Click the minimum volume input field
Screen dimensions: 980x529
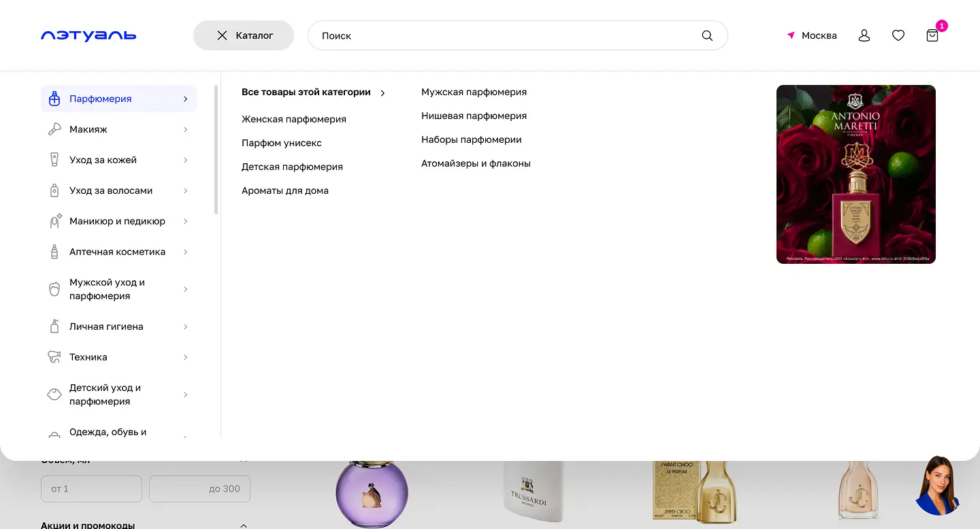pos(91,488)
